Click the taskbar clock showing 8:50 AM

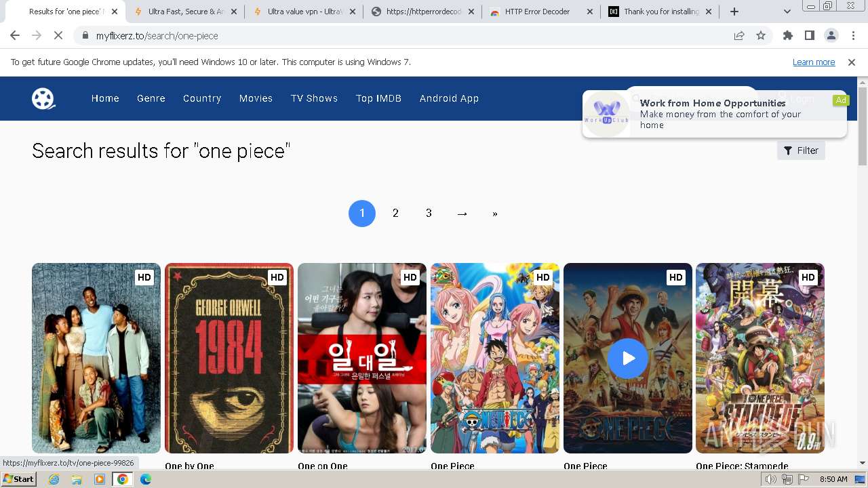[833, 479]
